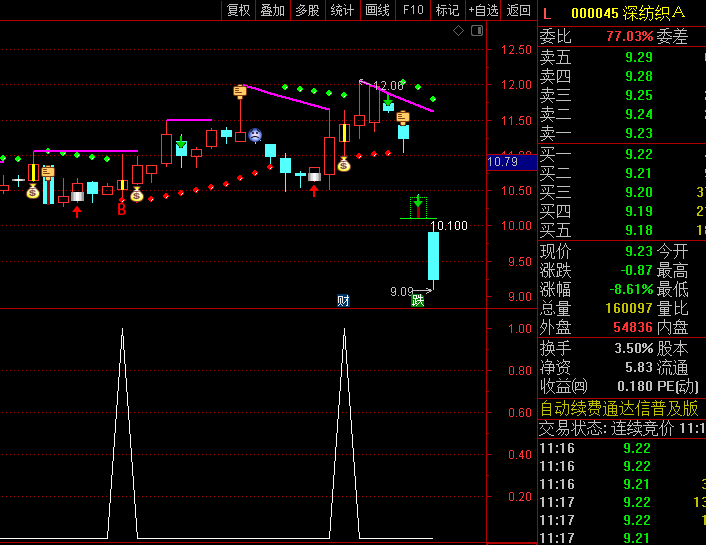Click the green 跌 marker at chart bottom
The image size is (706, 545).
coord(418,300)
